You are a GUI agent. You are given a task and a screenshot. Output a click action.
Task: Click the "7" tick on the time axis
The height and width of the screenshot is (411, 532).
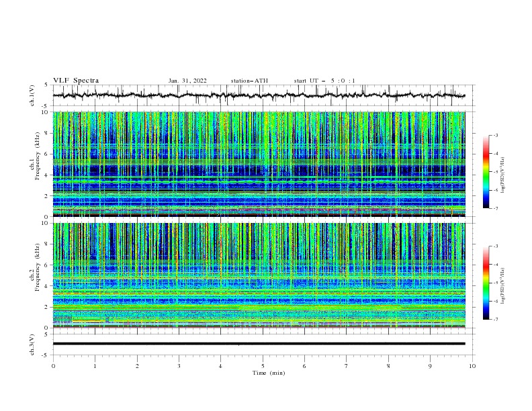tap(347, 366)
